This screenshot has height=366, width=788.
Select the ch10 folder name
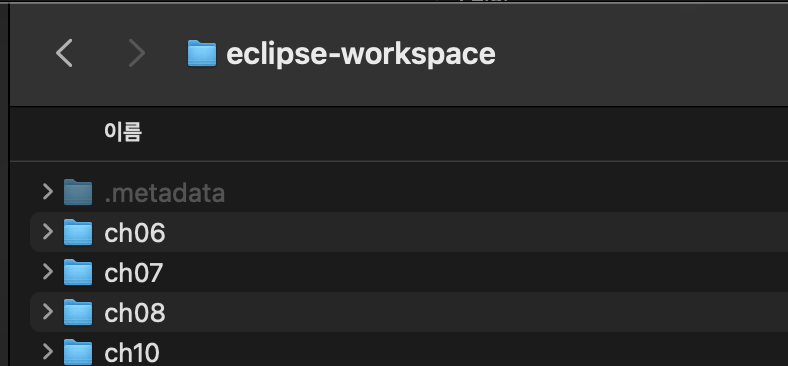(x=132, y=352)
